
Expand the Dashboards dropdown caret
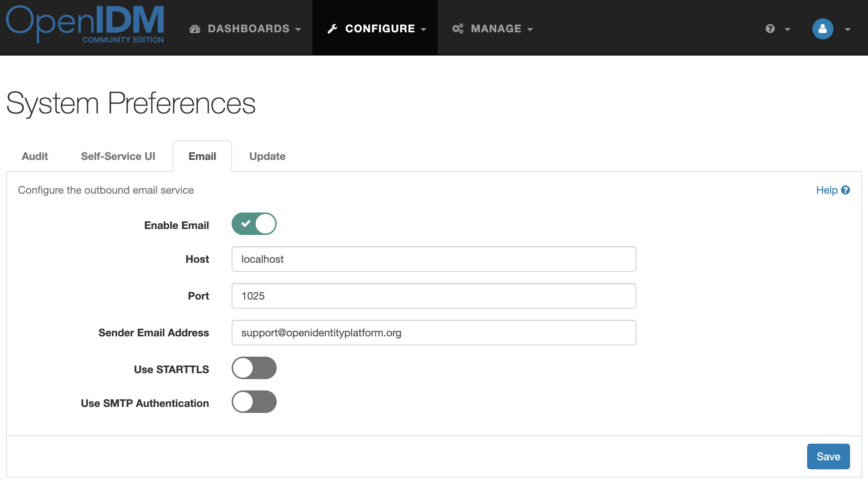(x=298, y=29)
